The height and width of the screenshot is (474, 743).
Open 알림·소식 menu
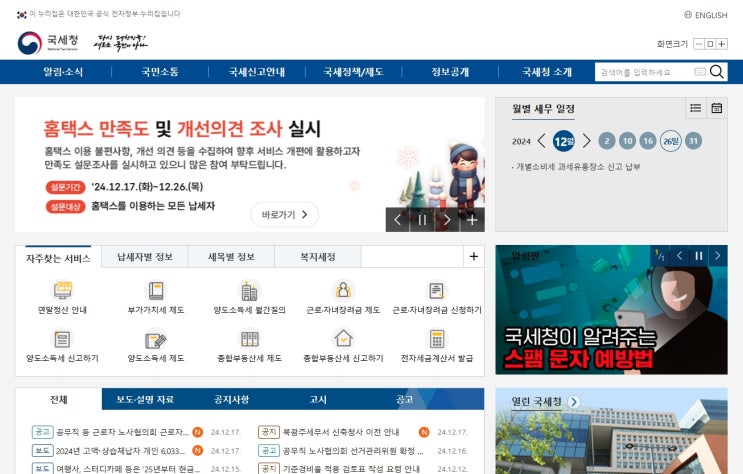tap(63, 72)
